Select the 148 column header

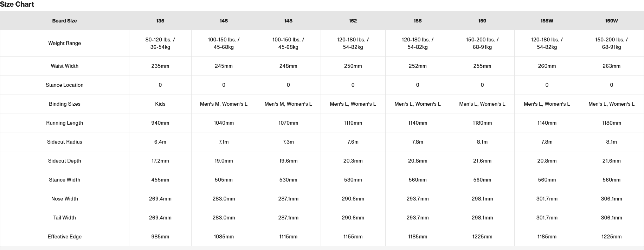[x=288, y=21]
